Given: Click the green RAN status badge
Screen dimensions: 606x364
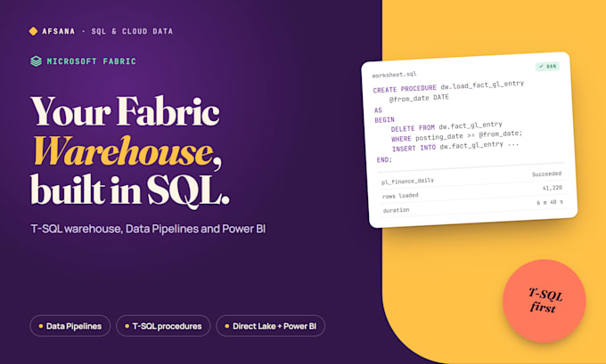Looking at the screenshot, I should (x=548, y=67).
